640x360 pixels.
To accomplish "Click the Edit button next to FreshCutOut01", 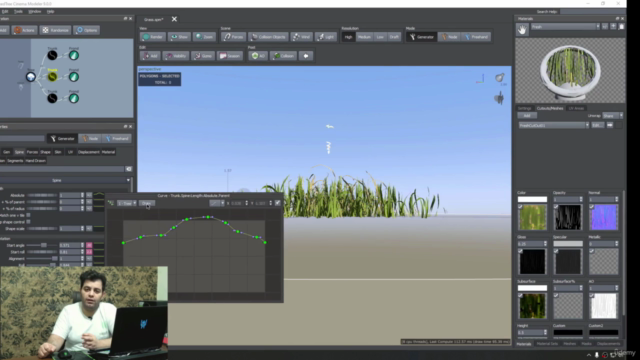I will [x=598, y=125].
